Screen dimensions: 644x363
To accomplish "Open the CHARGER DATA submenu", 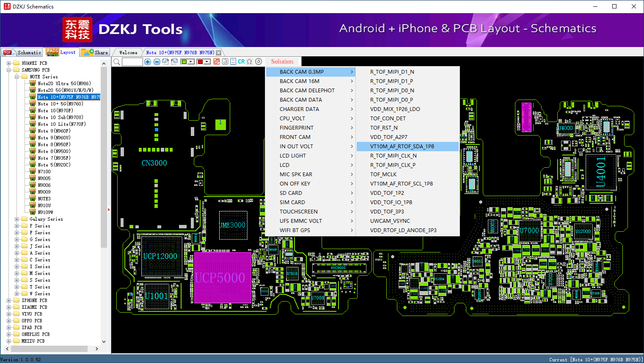I will coord(311,109).
